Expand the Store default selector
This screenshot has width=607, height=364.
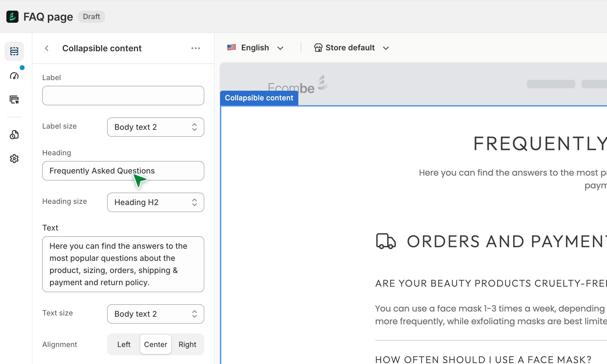(351, 48)
